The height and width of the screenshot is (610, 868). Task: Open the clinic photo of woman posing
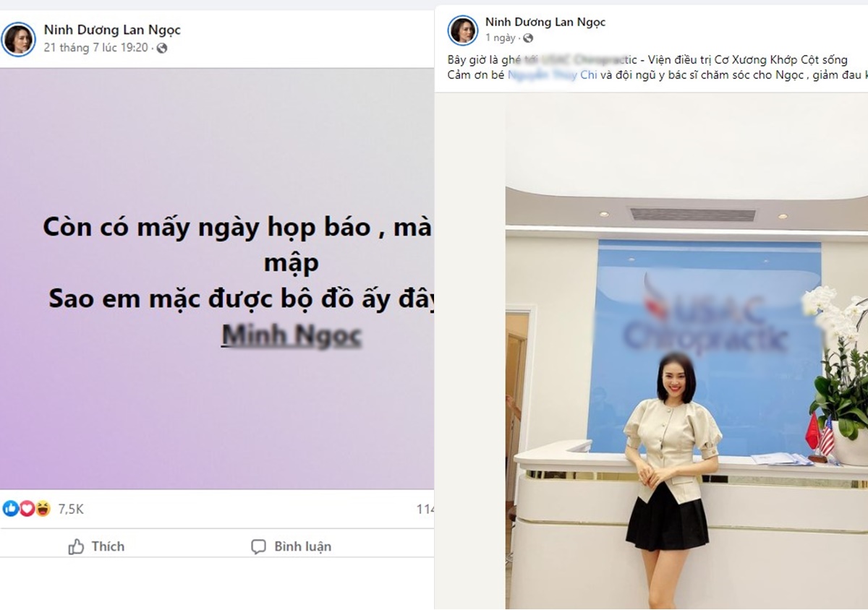tap(686, 351)
